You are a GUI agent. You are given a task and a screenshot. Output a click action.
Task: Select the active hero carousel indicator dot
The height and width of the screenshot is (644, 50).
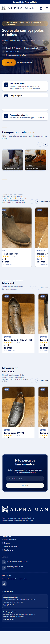[28, 71]
